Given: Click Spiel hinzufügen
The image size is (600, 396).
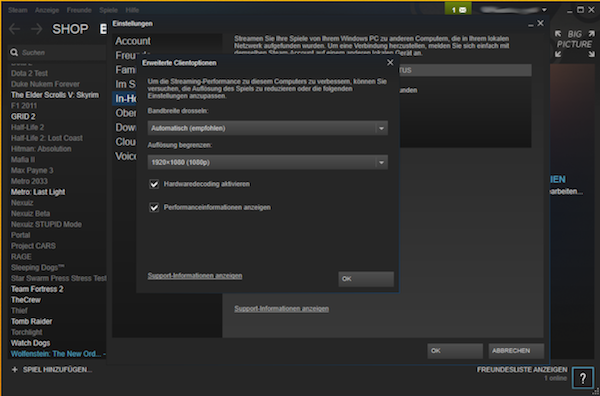Looking at the screenshot, I should point(57,370).
